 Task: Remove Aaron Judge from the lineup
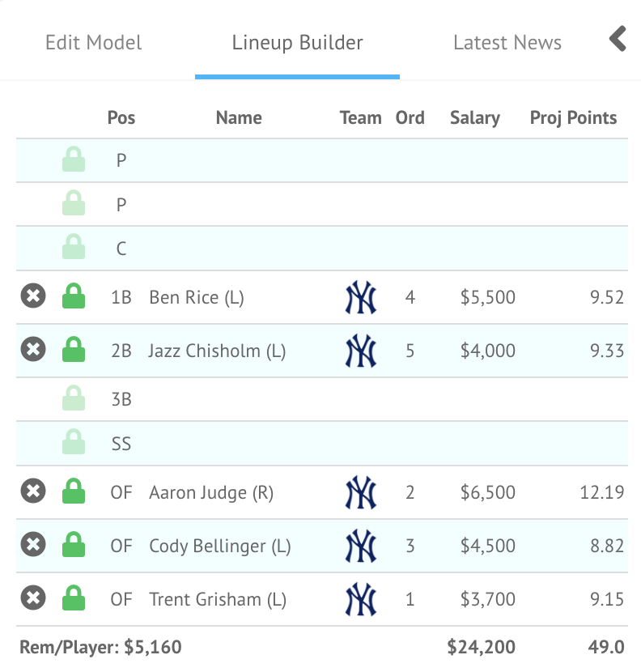click(x=32, y=491)
